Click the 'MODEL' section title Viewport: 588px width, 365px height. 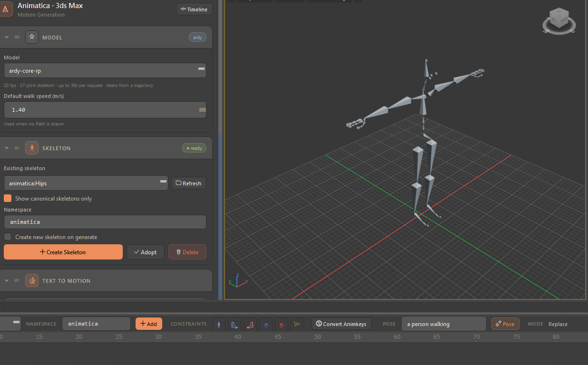point(52,38)
